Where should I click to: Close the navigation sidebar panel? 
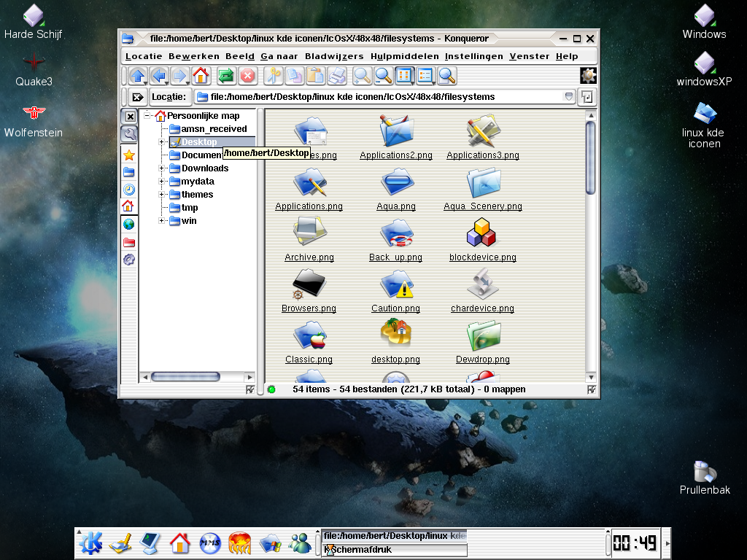click(x=130, y=116)
